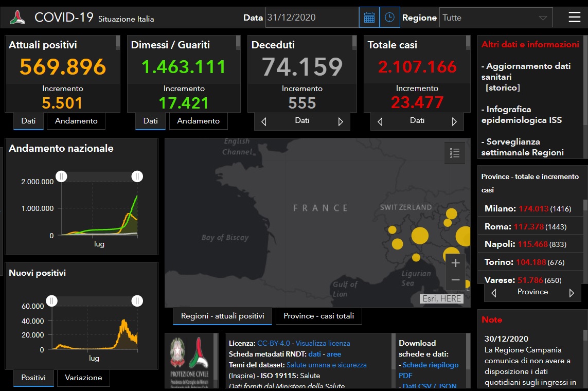Zoom in on the map
Screen dimensions: 588x391
pyautogui.click(x=455, y=263)
